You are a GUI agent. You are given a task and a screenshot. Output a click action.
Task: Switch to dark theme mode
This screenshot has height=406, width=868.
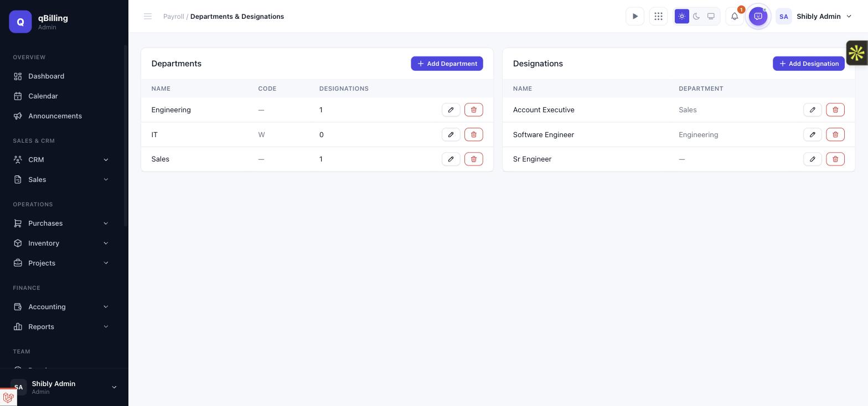tap(696, 17)
